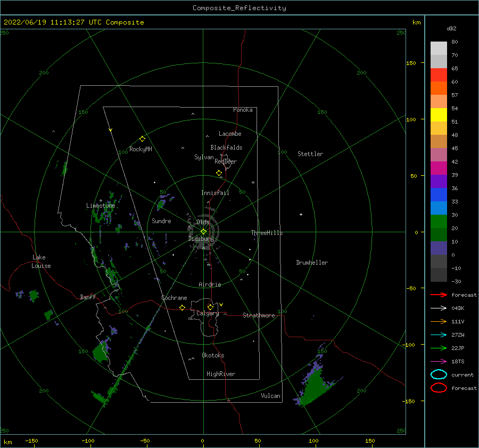The image size is (479, 448).
Task: Click the Calgary label
Action: click(x=208, y=313)
